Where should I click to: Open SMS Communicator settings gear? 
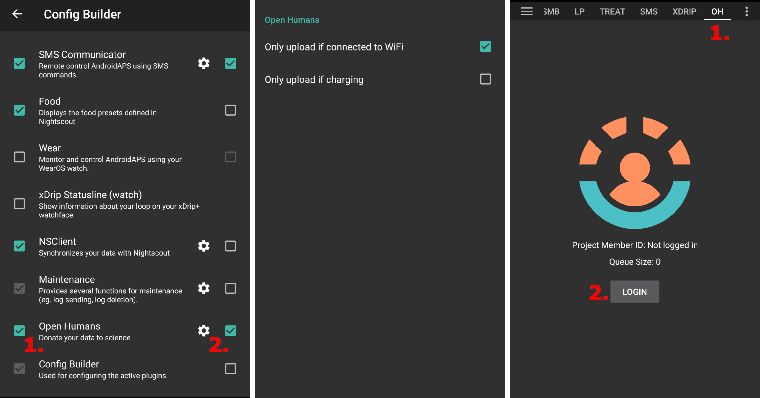pos(204,63)
